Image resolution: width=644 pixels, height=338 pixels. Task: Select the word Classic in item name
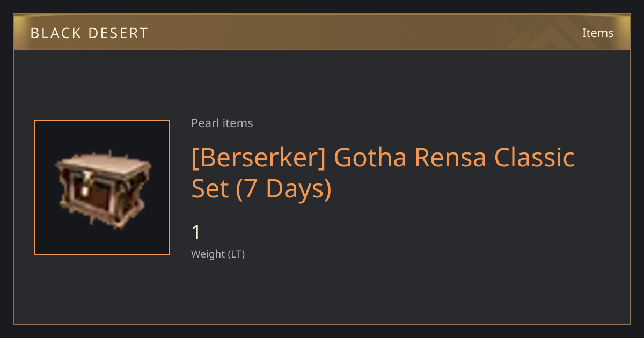(x=535, y=158)
